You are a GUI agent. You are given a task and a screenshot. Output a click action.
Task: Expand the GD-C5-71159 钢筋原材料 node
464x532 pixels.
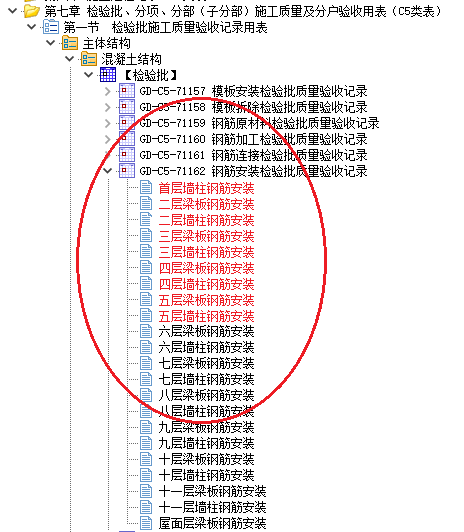[108, 123]
